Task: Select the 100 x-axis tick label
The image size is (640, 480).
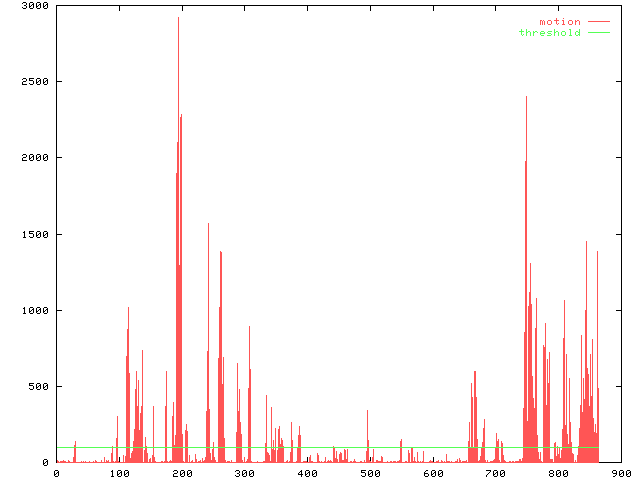Action: coord(119,473)
